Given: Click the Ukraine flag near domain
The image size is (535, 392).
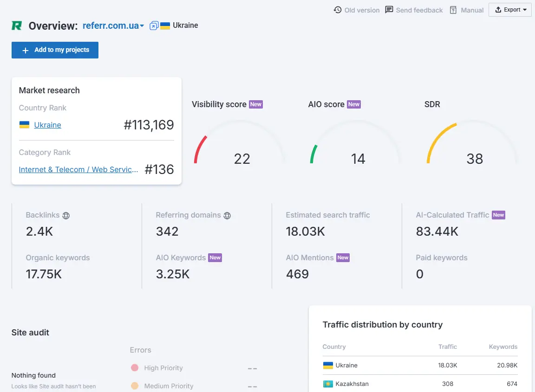Looking at the screenshot, I should 165,26.
